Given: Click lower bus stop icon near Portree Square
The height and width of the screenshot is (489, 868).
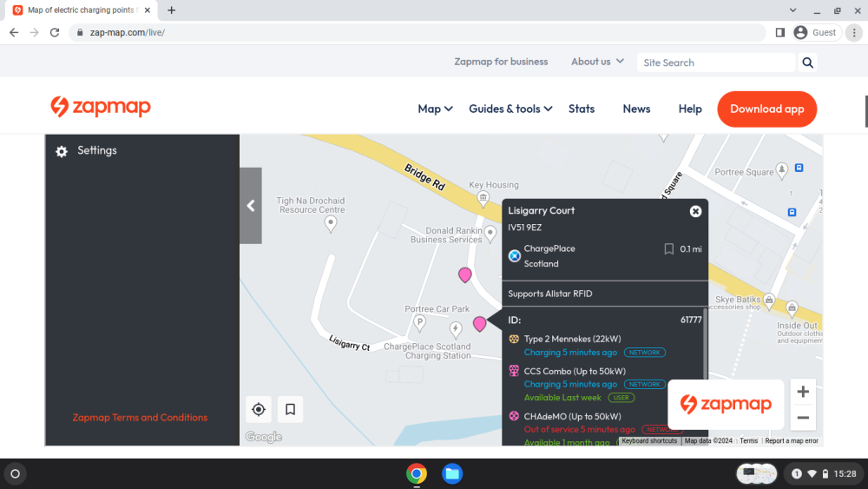Looking at the screenshot, I should click(792, 212).
